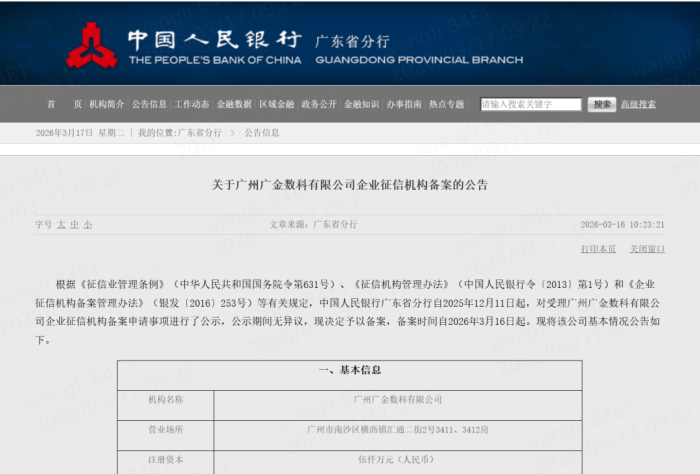700x474 pixels.
Task: Select 工作动态 in the navigation bar
Action: click(192, 104)
